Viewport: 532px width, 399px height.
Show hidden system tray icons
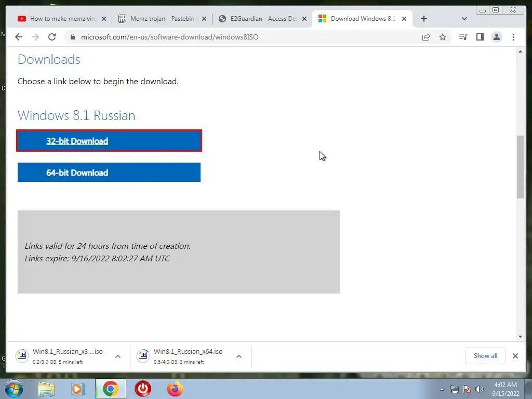coord(442,389)
